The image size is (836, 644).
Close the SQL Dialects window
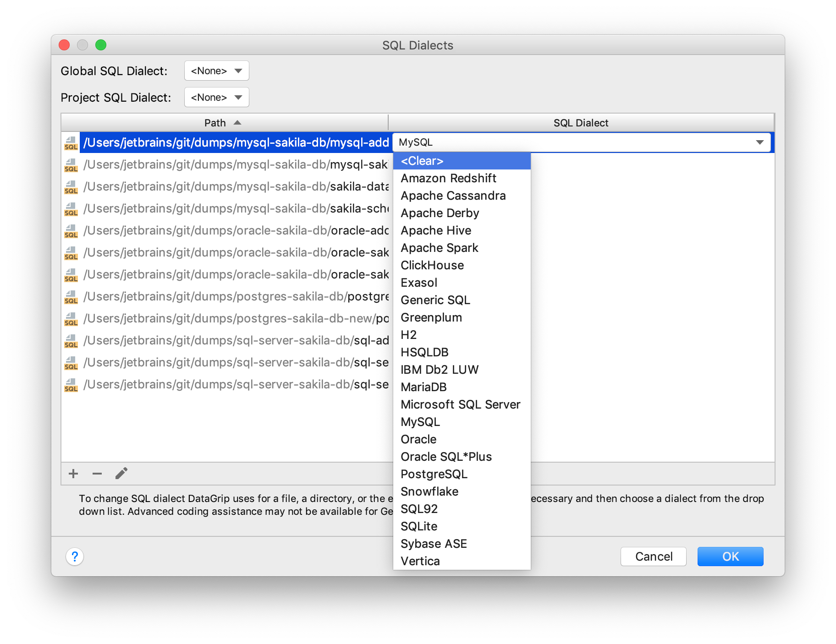coord(64,45)
